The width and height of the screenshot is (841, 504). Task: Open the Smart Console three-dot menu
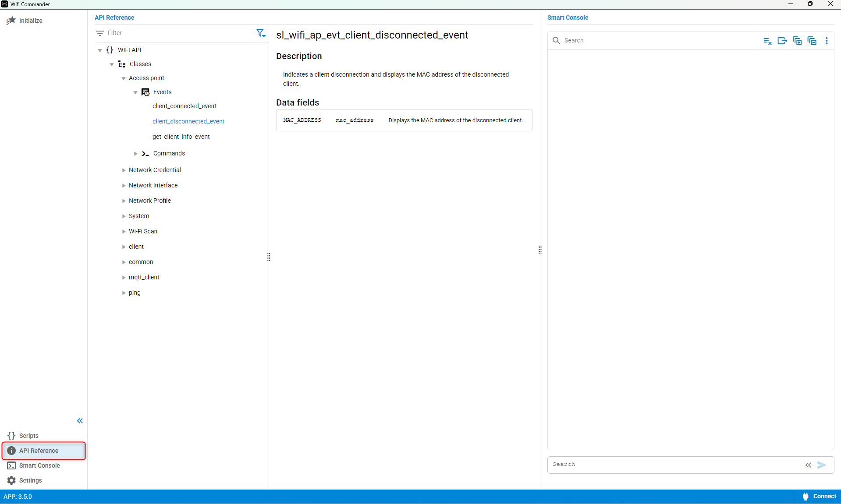tap(827, 41)
